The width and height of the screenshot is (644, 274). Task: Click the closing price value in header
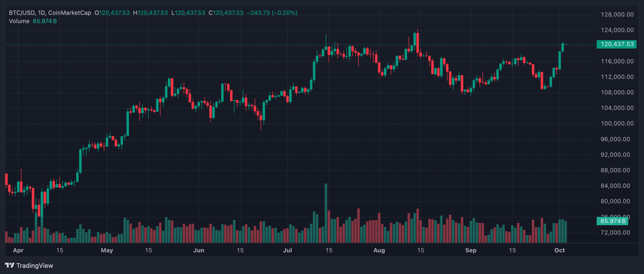(228, 13)
